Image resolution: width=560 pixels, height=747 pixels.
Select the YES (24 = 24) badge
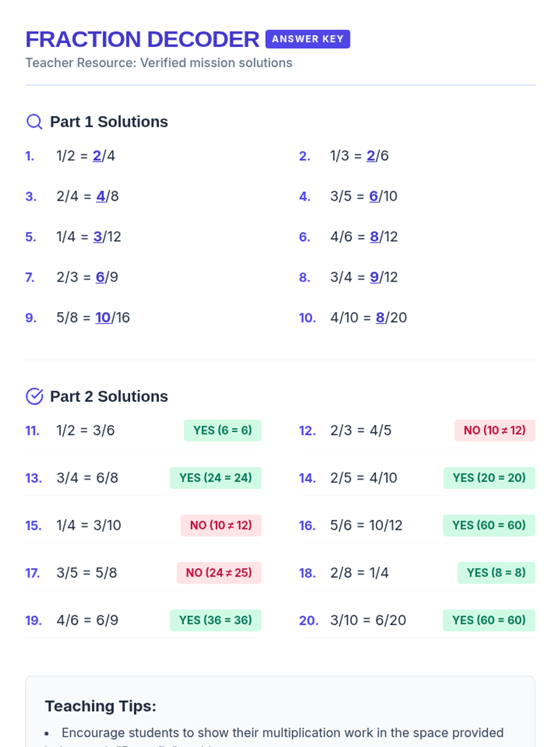click(x=216, y=478)
